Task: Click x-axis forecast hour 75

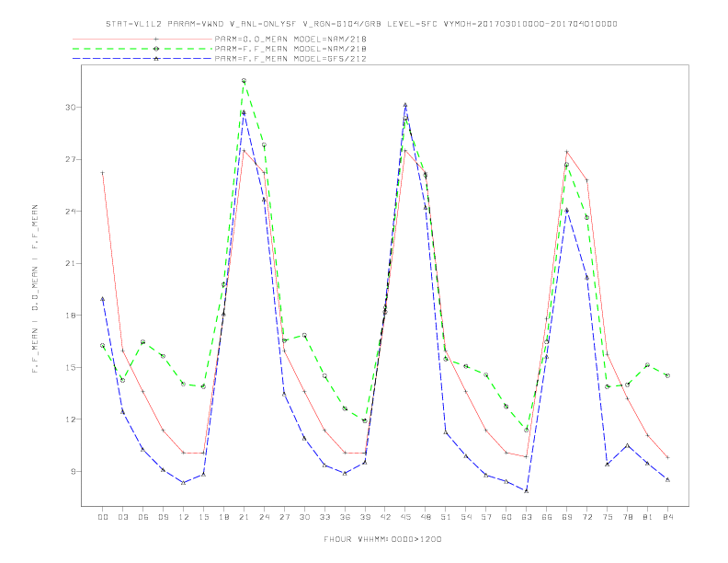Action: pos(608,517)
